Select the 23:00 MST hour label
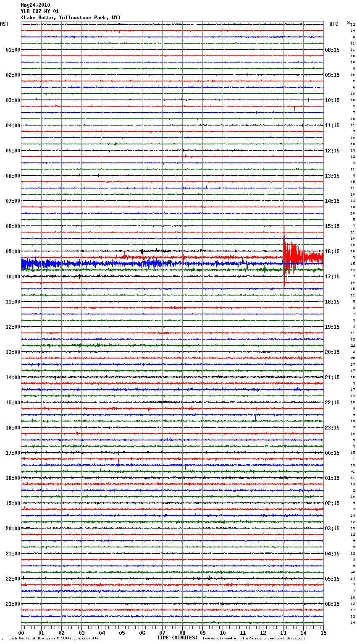Viewport: 357px width, 644px height. click(13, 604)
